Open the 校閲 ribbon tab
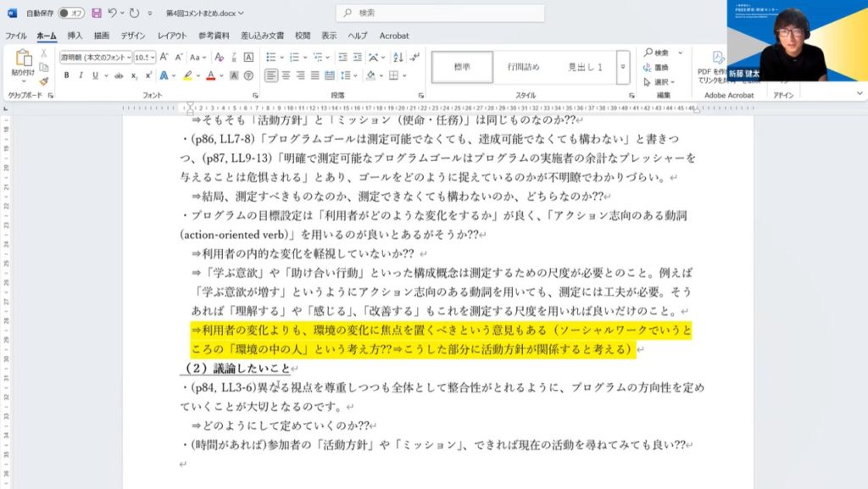Viewport: 868px width, 489px height. tap(303, 36)
